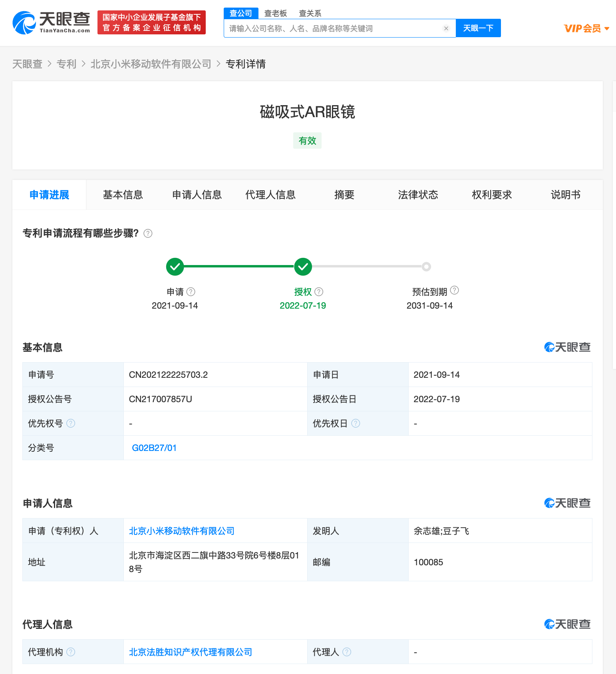Click the 天眼一下 search button
The width and height of the screenshot is (616, 674).
478,28
